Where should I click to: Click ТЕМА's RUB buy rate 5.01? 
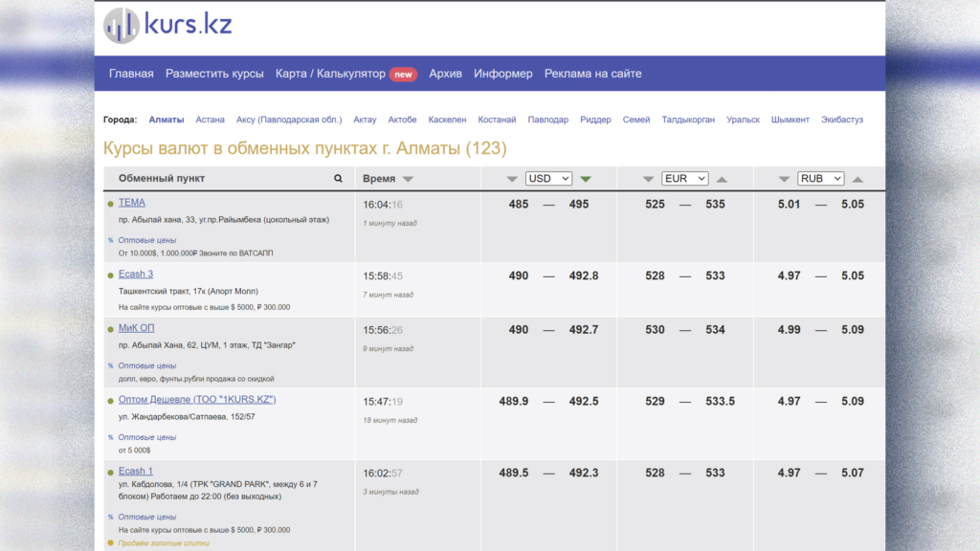pos(789,205)
